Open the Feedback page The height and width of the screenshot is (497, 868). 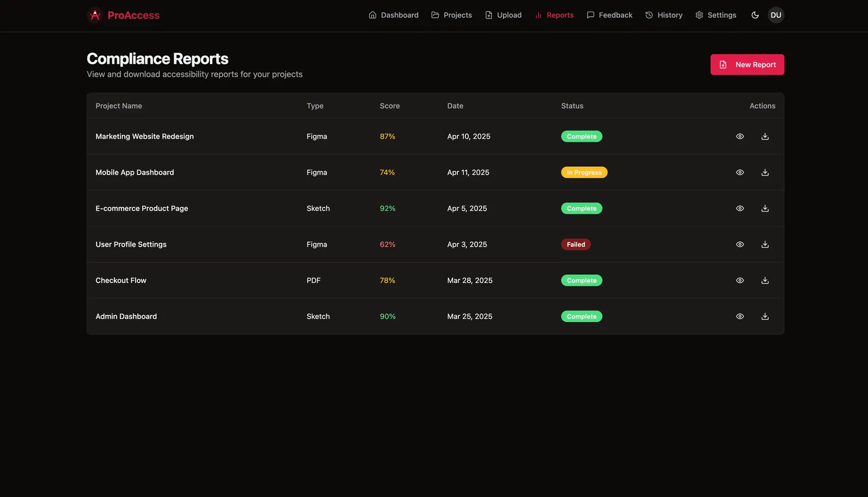tap(609, 15)
